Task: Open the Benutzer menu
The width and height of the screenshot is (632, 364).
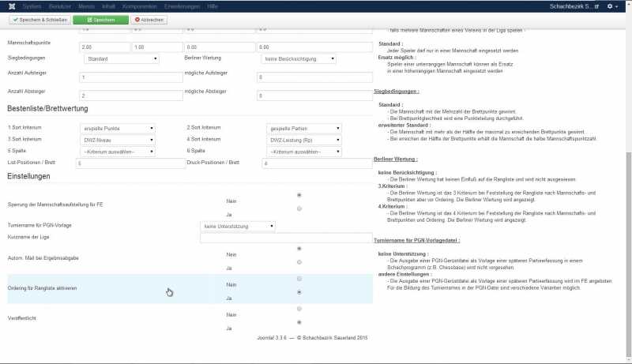Action: [x=58, y=6]
